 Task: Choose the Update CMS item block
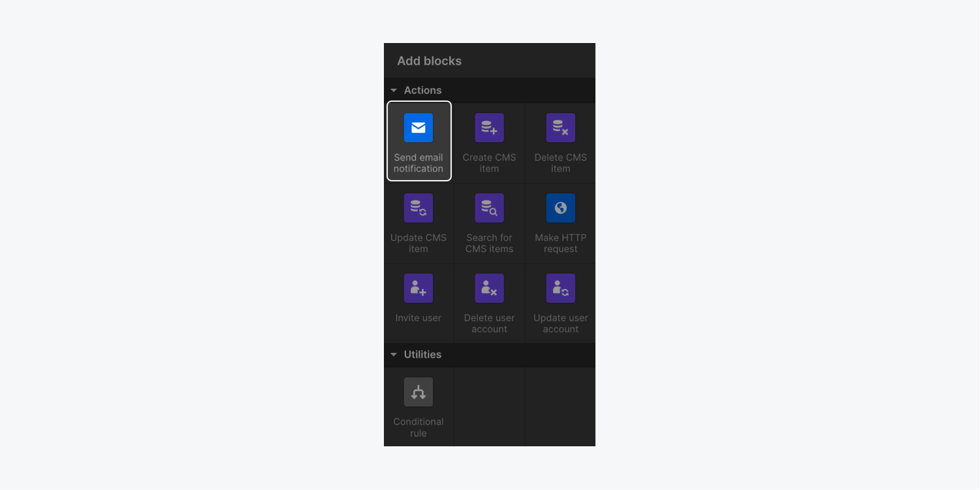(x=419, y=224)
